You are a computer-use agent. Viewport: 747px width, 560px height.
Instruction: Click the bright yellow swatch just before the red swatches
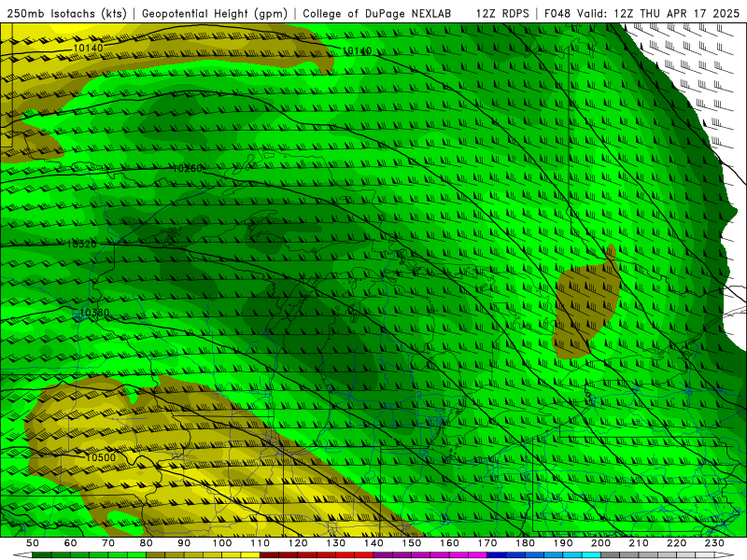click(x=250, y=554)
